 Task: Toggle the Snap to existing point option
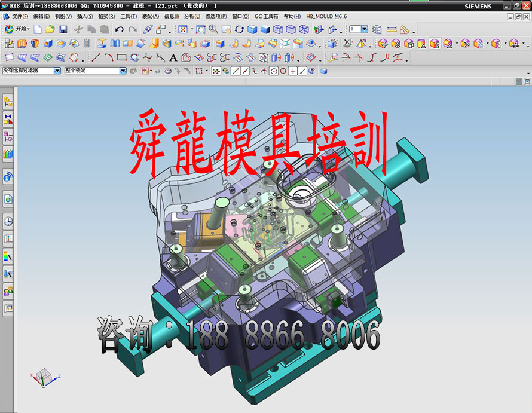[292, 71]
